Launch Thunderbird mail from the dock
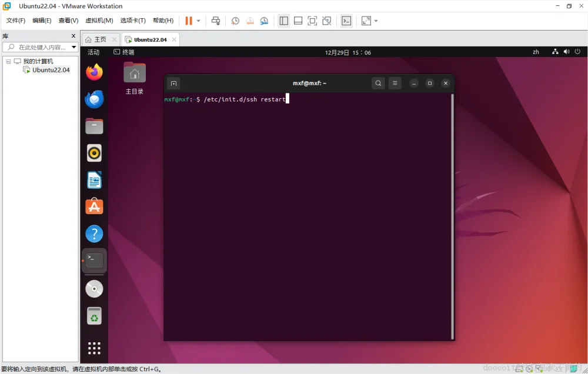The width and height of the screenshot is (588, 374). point(94,99)
